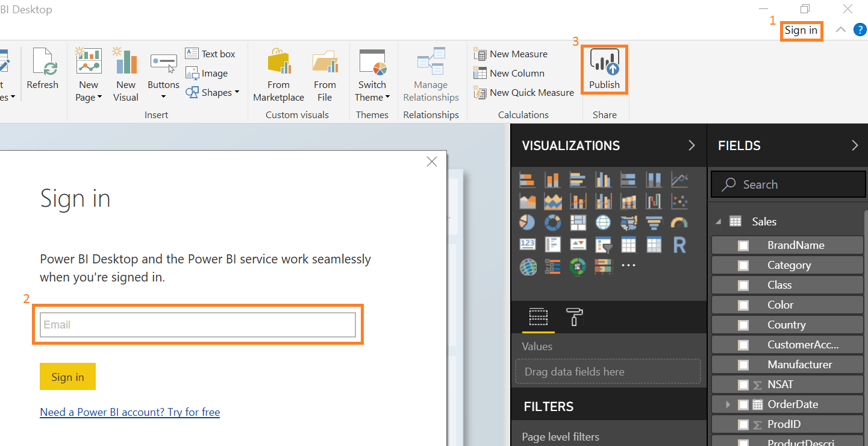Screen dimensions: 868x446
Task: Select the Funnel visualization
Action: [x=654, y=223]
